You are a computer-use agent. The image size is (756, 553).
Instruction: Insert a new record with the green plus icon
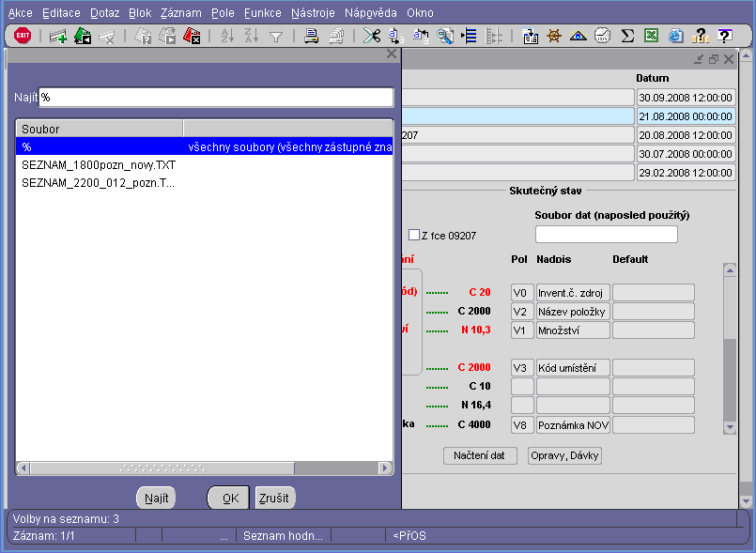(58, 37)
